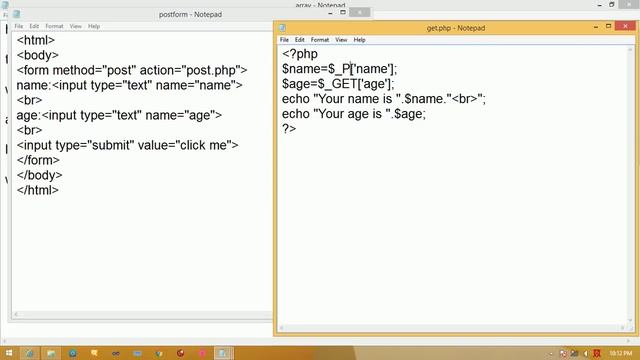Click the get.php - Notepad title bar
The image size is (640, 360).
coord(456,28)
